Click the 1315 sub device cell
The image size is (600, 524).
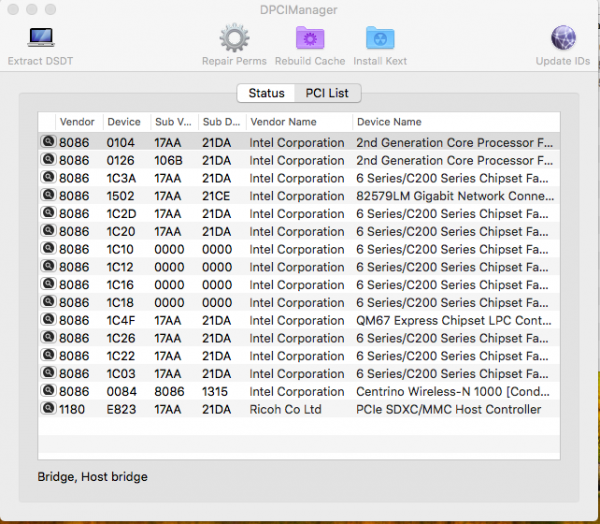(215, 392)
